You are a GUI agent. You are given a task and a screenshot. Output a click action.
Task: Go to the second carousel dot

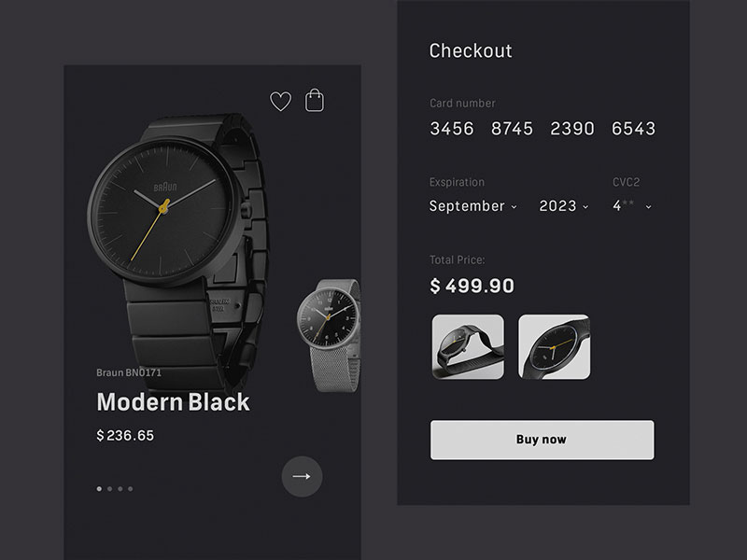coord(110,488)
